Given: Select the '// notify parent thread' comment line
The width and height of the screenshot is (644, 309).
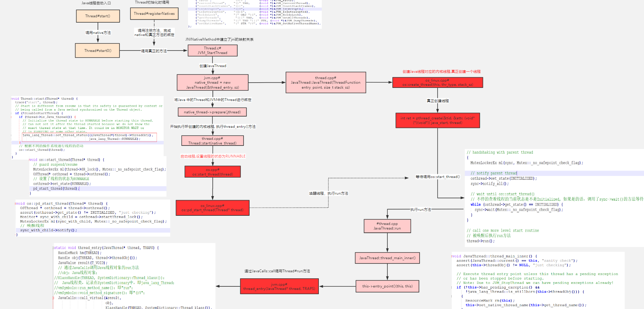Looking at the screenshot, I should point(494,173).
